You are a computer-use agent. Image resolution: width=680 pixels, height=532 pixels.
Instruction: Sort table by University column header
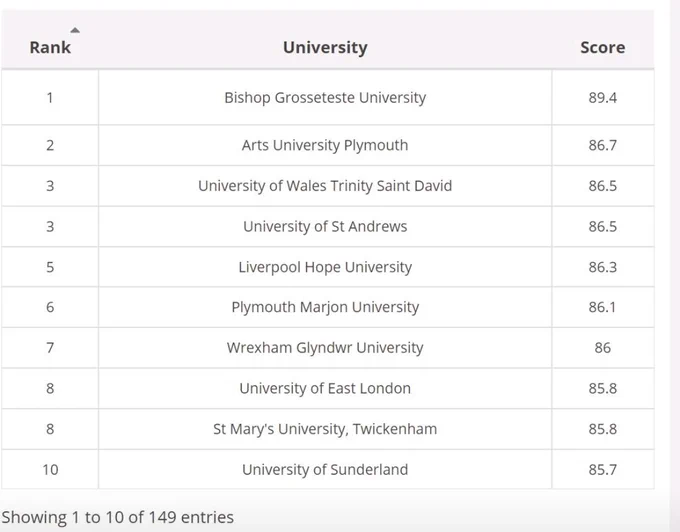(325, 47)
